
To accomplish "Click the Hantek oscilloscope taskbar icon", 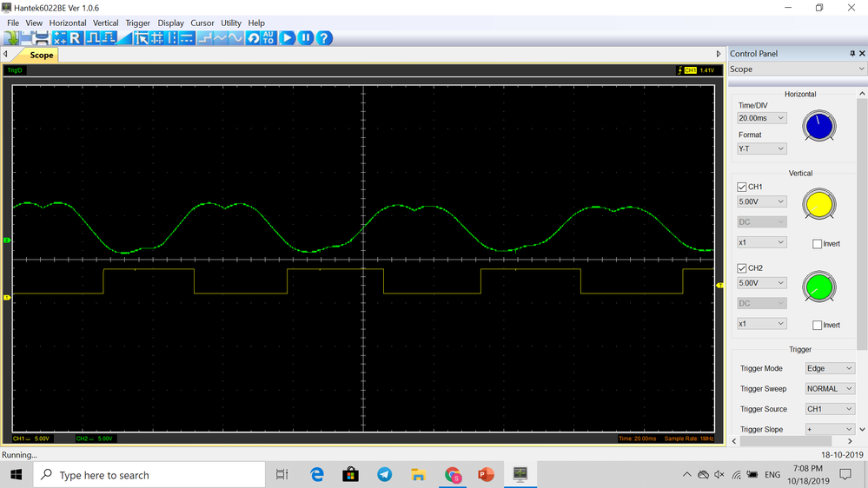I will tap(520, 474).
